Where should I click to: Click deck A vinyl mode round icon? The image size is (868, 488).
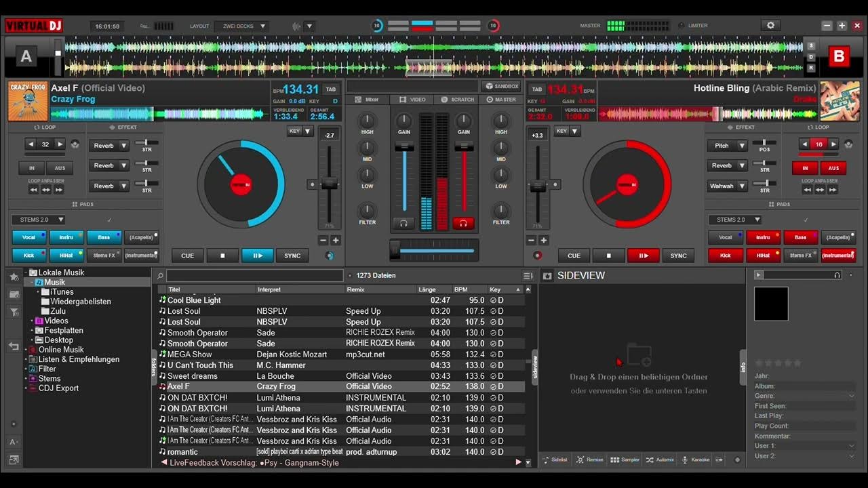pos(329,256)
